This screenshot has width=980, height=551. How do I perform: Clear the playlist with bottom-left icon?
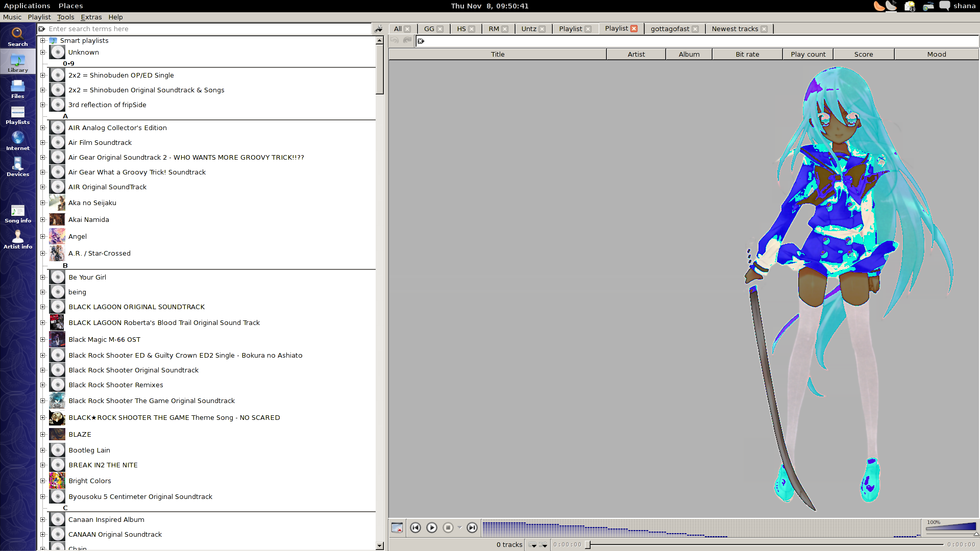coord(397,528)
